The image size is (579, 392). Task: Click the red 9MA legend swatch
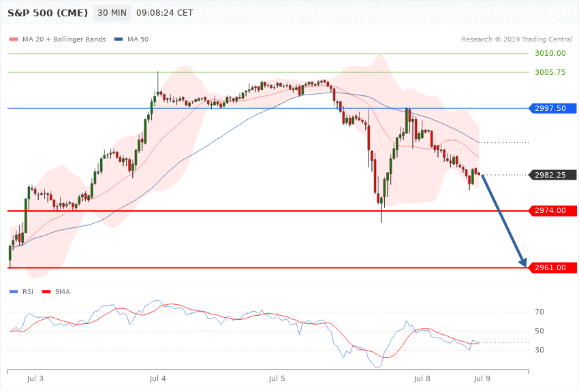46,292
